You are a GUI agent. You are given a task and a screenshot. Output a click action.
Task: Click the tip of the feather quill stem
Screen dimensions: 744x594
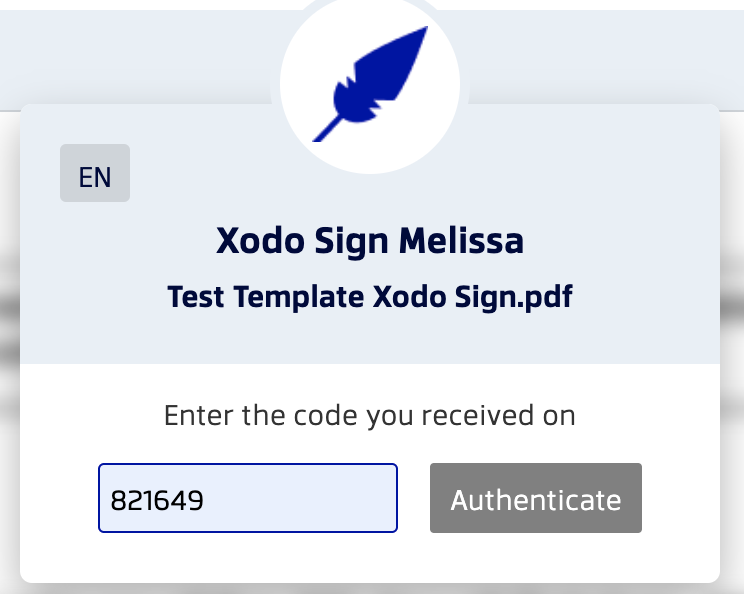click(x=316, y=138)
